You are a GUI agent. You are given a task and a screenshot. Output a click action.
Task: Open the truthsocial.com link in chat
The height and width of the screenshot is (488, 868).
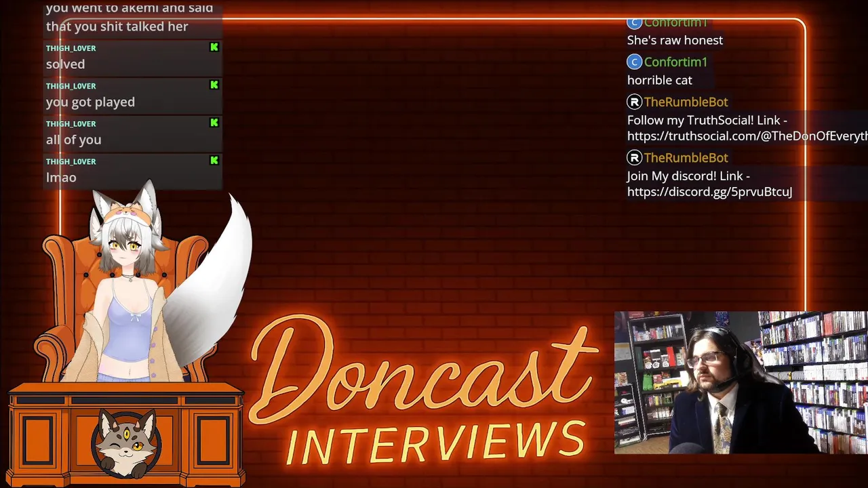[747, 136]
